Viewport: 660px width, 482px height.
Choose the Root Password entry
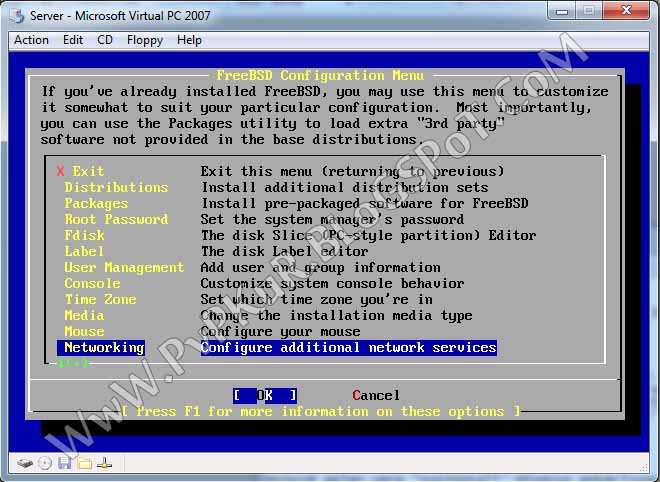[116, 219]
